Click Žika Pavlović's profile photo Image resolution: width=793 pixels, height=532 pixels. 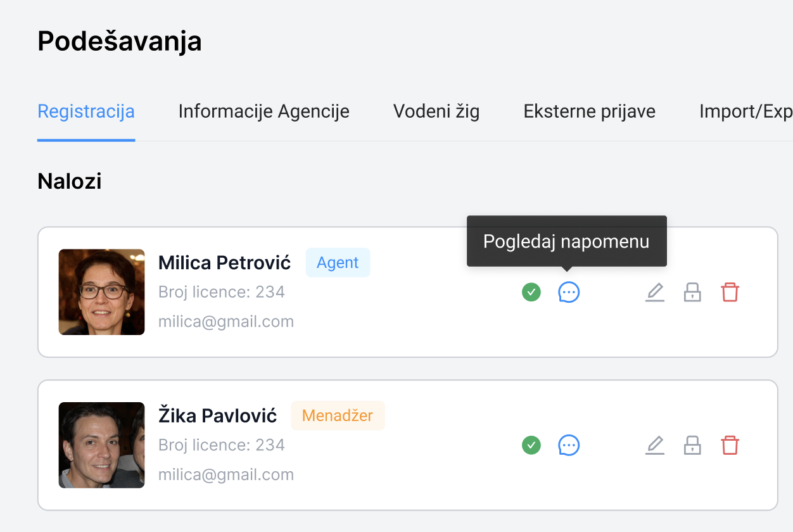point(101,445)
